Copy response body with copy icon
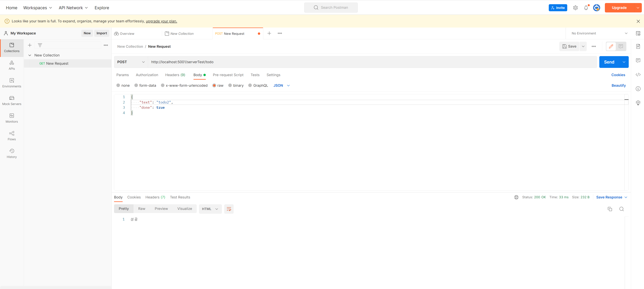 point(610,209)
